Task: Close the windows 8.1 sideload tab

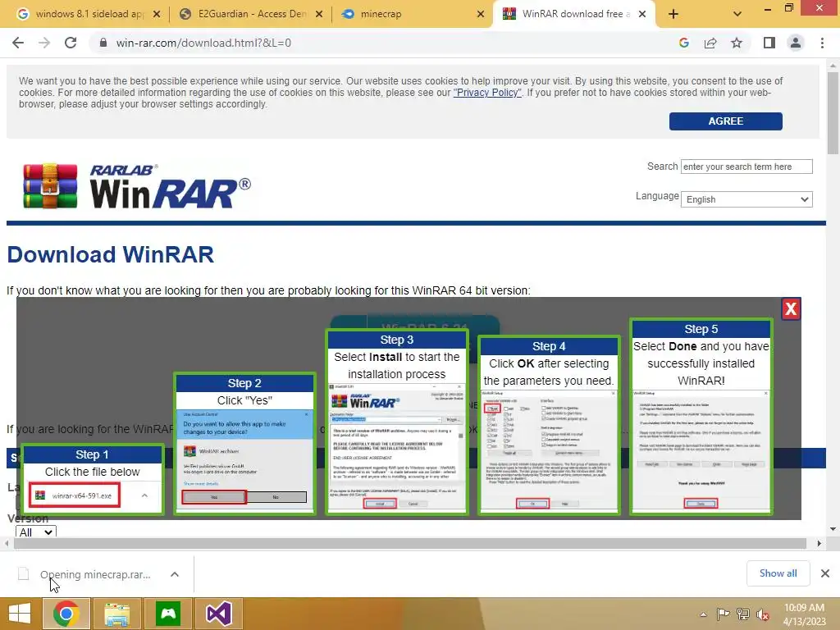Action: (x=157, y=14)
